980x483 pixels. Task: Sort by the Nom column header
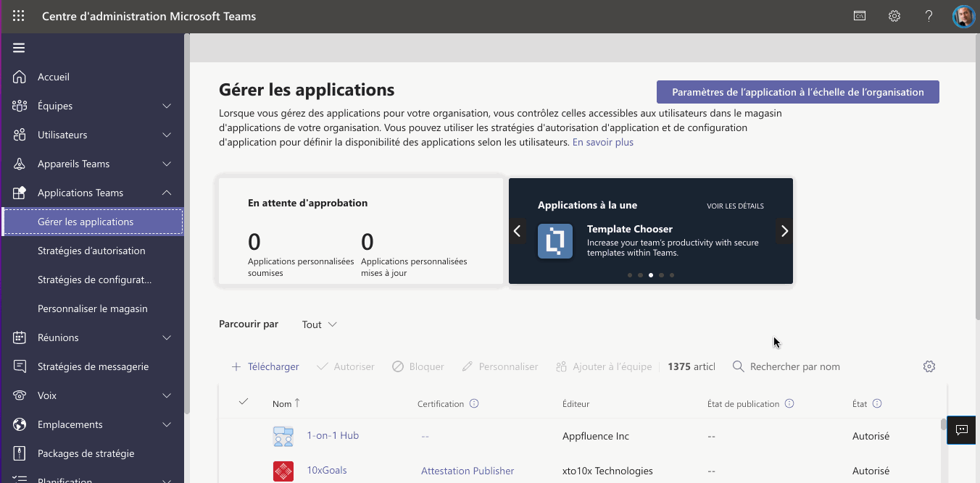tap(286, 403)
